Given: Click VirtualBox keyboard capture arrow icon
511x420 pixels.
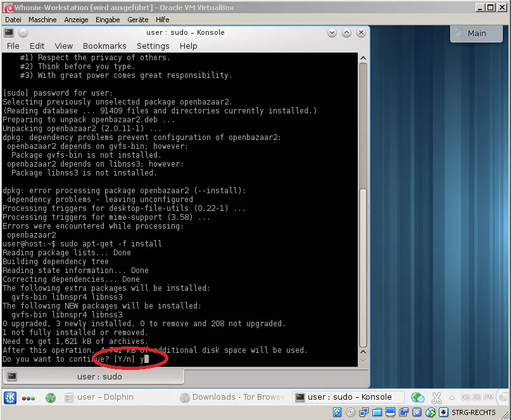Looking at the screenshot, I should click(443, 412).
